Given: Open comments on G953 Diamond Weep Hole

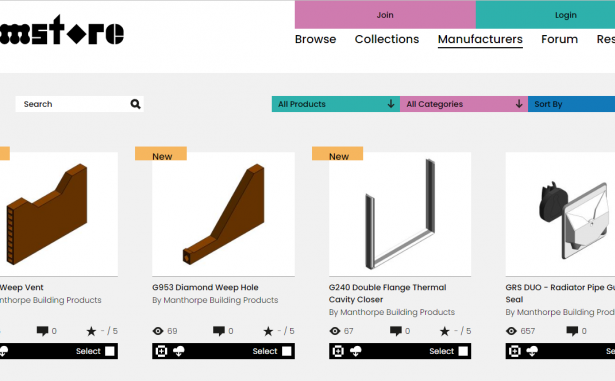Looking at the screenshot, I should click(218, 331).
